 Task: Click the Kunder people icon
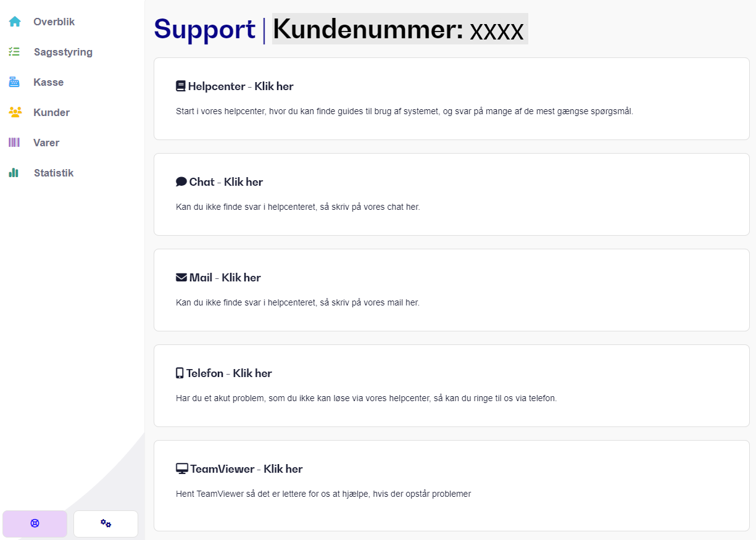point(15,112)
